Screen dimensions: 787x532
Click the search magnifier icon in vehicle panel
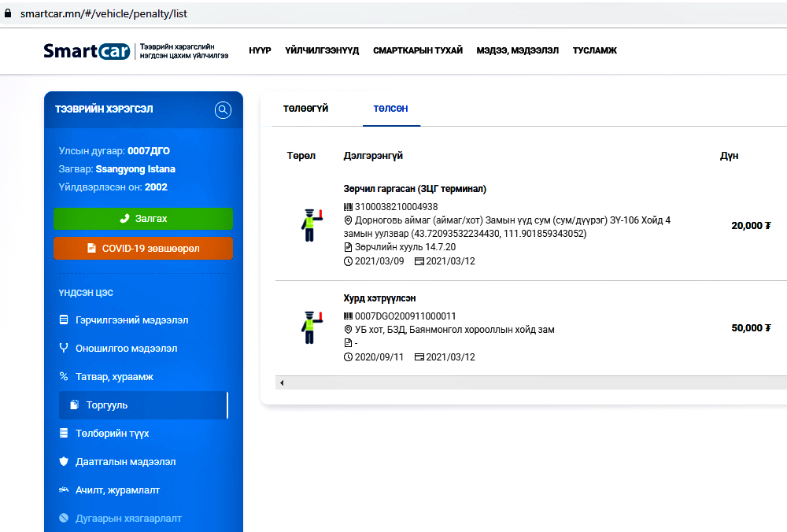pyautogui.click(x=223, y=110)
